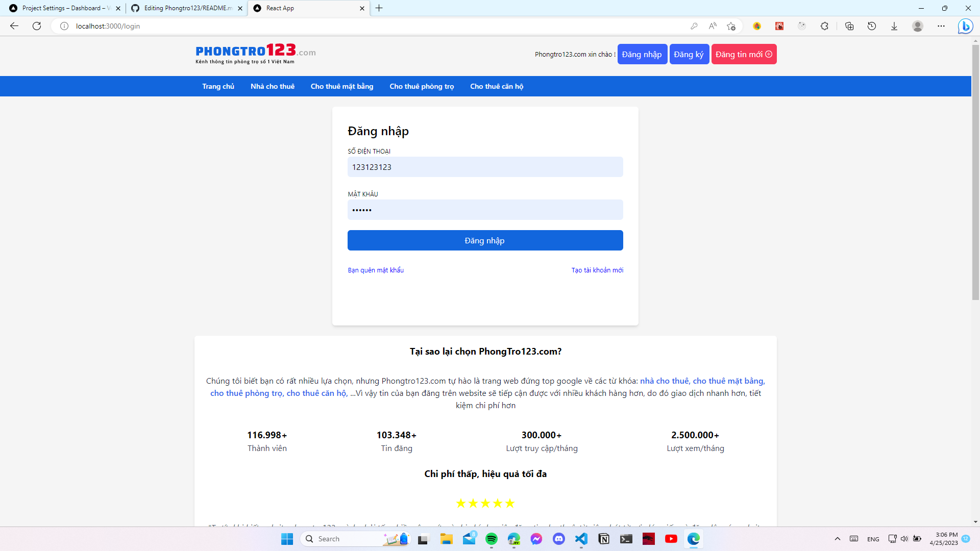Open File Explorer from taskbar

click(x=447, y=539)
